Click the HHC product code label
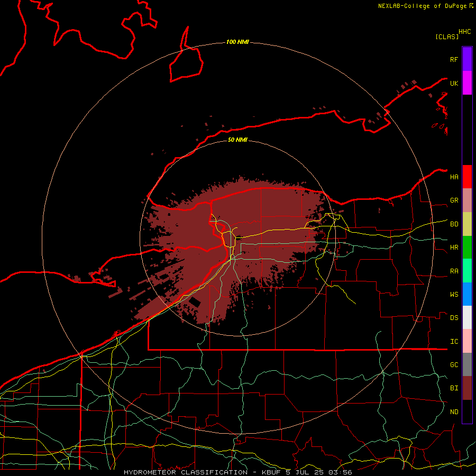The width and height of the screenshot is (476, 476). (x=464, y=32)
